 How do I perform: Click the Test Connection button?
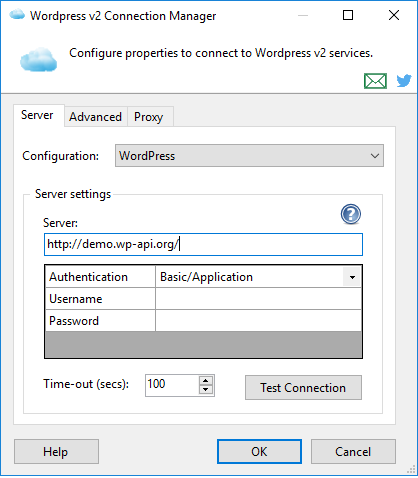pos(303,388)
